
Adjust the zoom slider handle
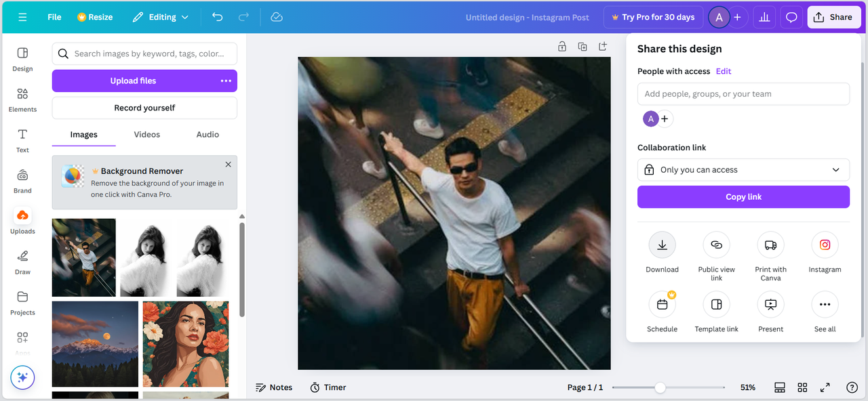tap(660, 387)
